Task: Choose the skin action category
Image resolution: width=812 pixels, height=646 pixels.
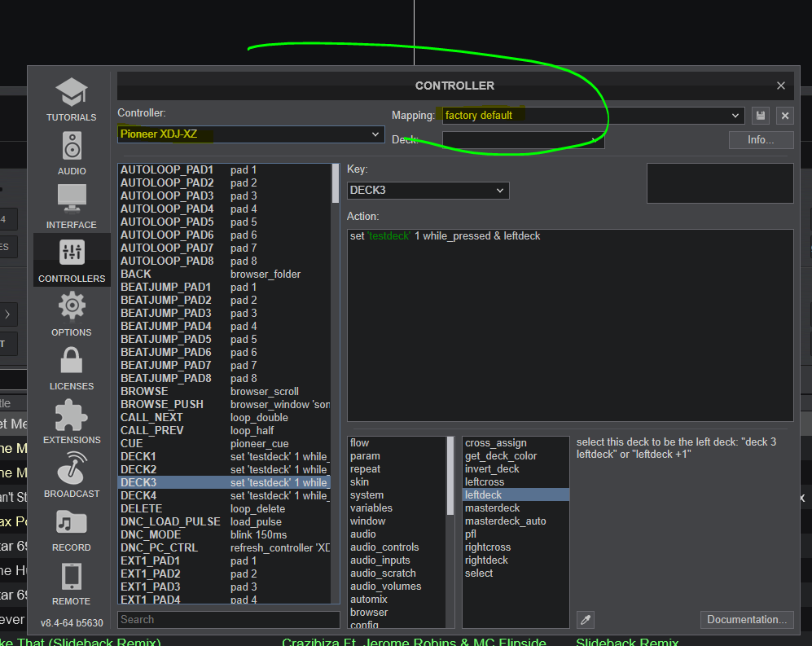Action: click(x=397, y=481)
